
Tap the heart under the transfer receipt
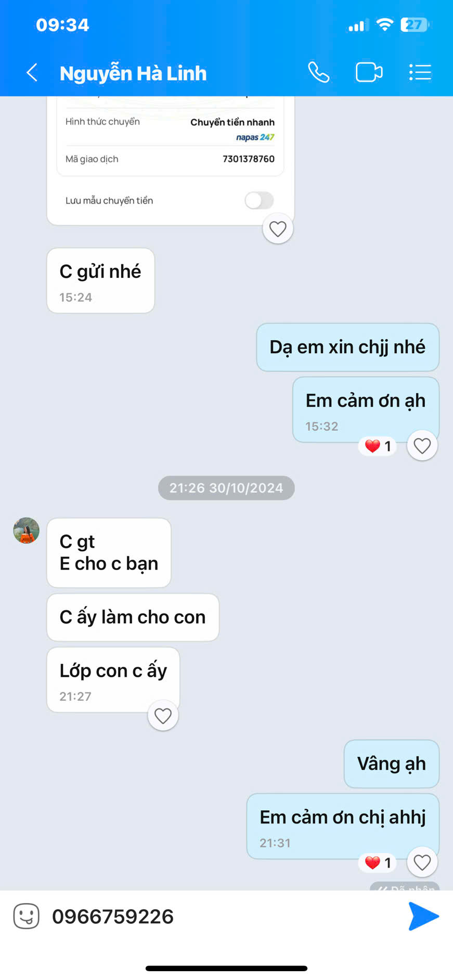pyautogui.click(x=278, y=229)
